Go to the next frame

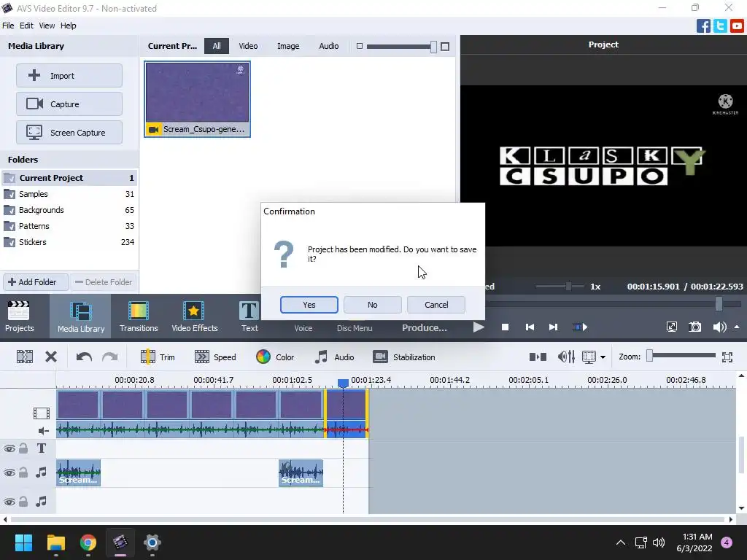pos(553,327)
